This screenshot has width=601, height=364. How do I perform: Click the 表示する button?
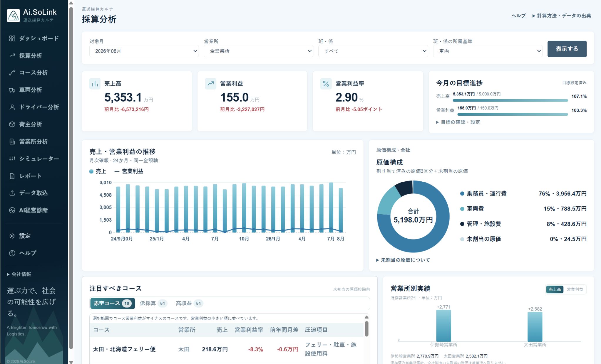coord(567,49)
